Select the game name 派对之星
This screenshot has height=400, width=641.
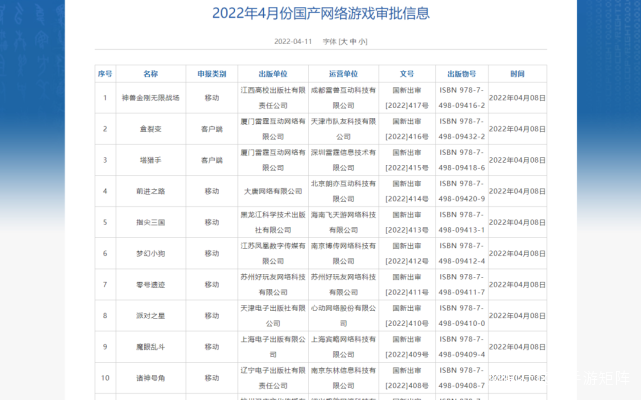tap(150, 316)
